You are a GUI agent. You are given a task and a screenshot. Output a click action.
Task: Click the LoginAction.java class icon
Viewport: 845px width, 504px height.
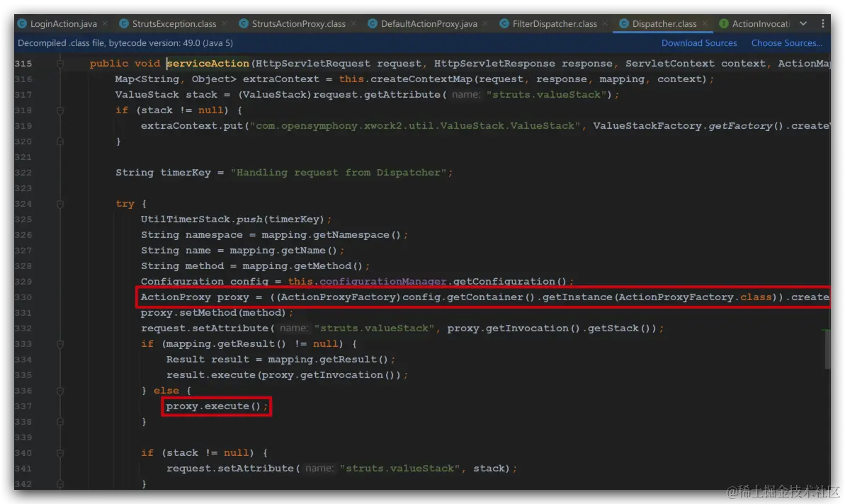click(22, 23)
